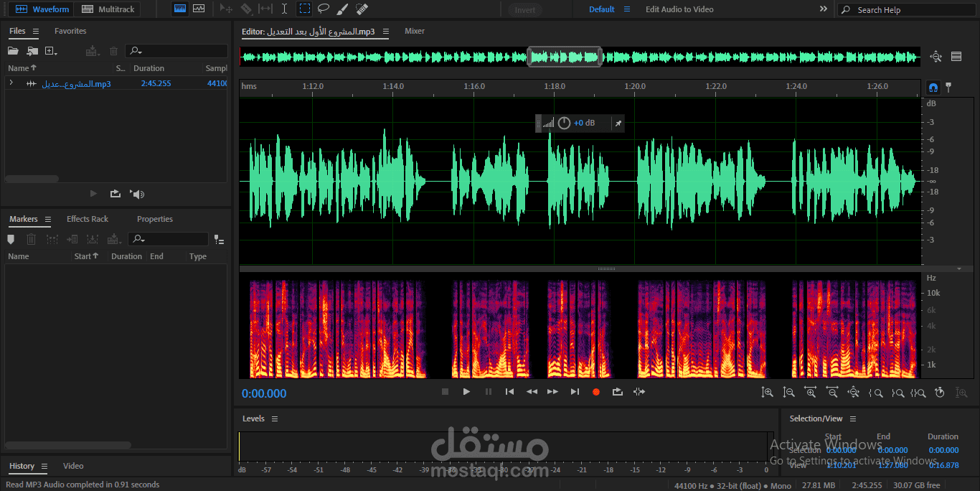Click the Markers panel search field
This screenshot has width=980, height=491.
point(168,239)
